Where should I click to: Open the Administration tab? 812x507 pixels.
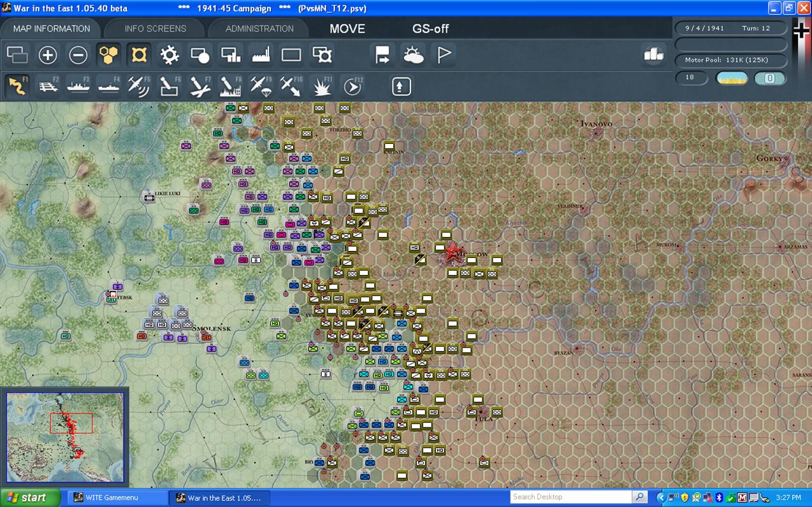click(x=259, y=29)
